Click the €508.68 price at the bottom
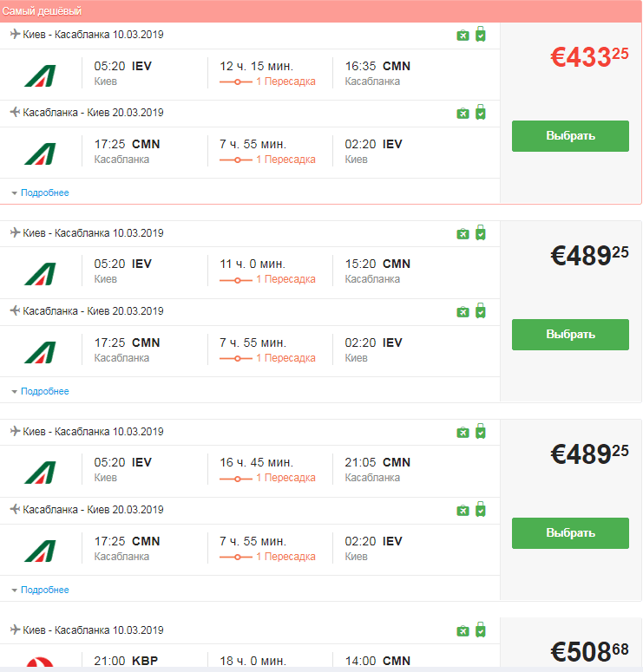 [589, 652]
